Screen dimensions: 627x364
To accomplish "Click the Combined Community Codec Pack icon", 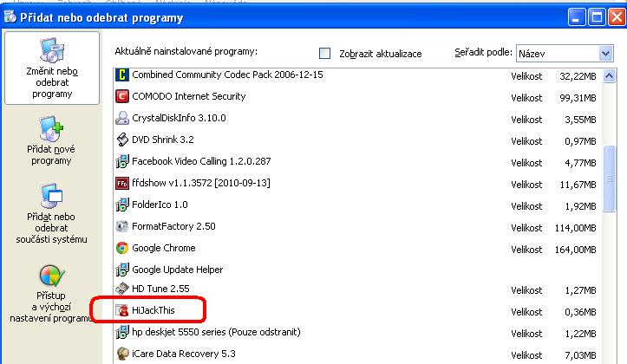I will pyautogui.click(x=122, y=75).
